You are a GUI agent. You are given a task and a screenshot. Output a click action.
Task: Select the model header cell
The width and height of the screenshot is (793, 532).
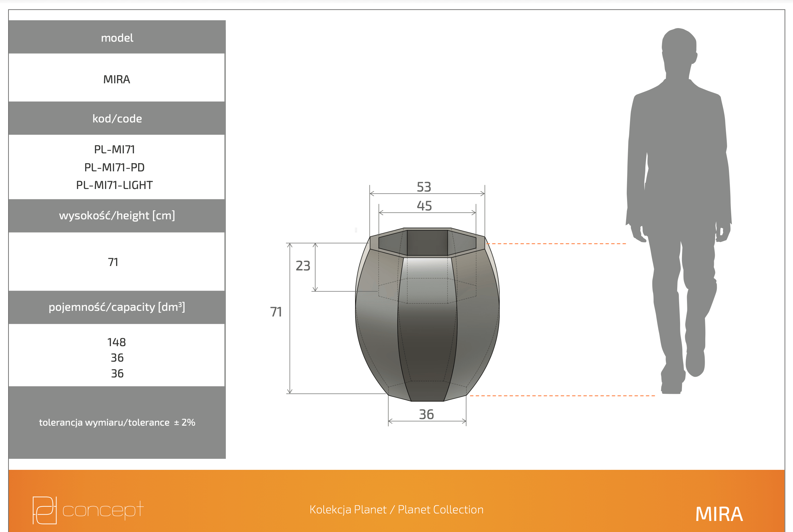tap(117, 37)
